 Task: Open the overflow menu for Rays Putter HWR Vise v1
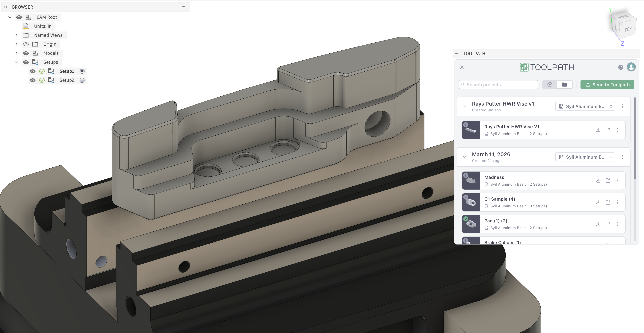click(x=623, y=106)
